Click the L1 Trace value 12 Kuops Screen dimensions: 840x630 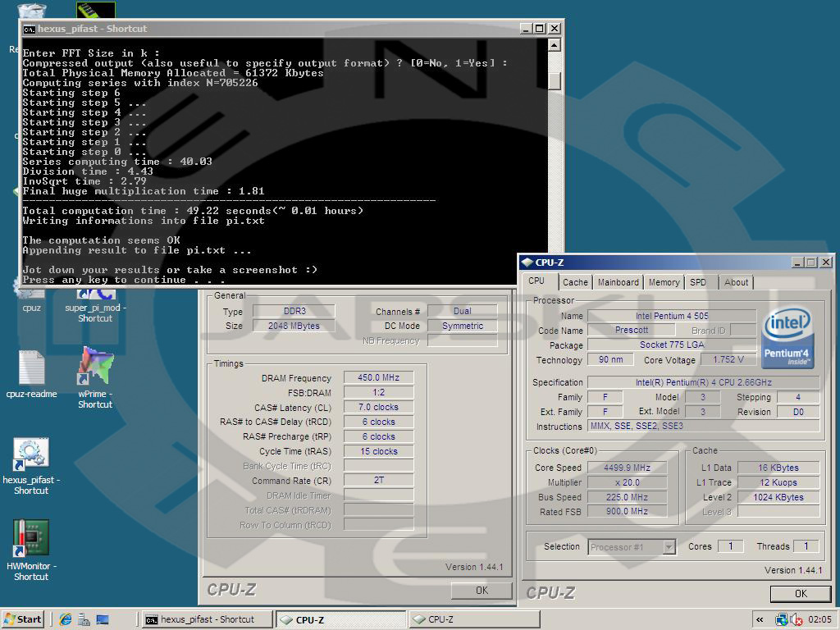(x=778, y=482)
